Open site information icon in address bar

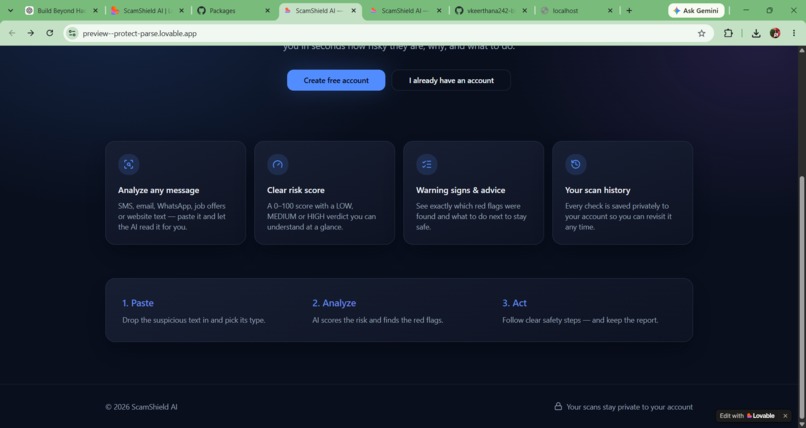point(72,33)
